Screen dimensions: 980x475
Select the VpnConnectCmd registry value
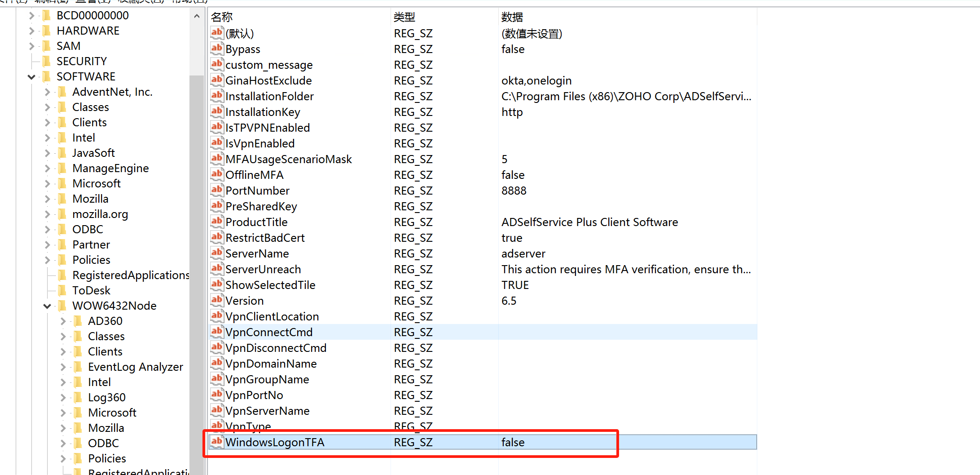[x=268, y=332]
